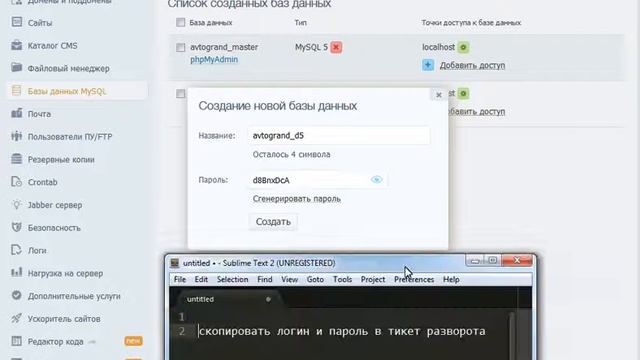This screenshot has width=640, height=360.
Task: Check the select-all База данных checkbox
Action: point(180,22)
